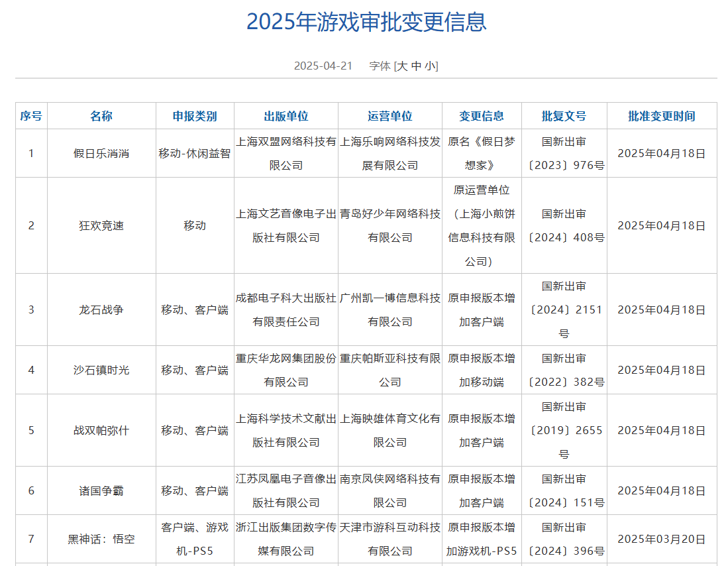Click operator 上海乐响网络科技发展有限公司
728x566 pixels.
390,153
